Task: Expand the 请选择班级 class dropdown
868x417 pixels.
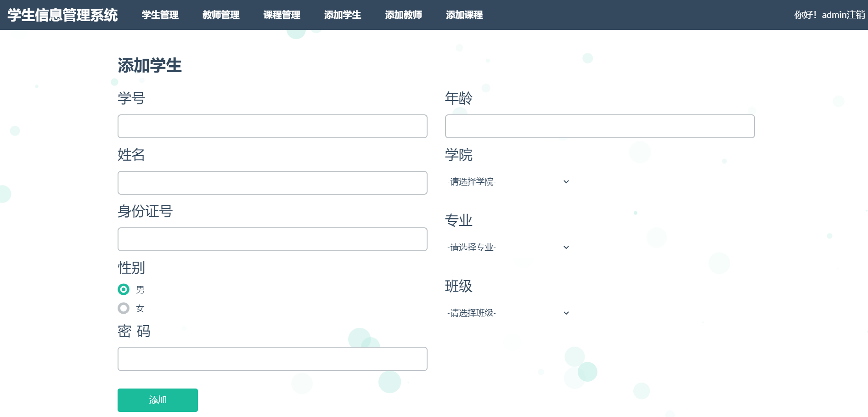Action: click(x=508, y=313)
